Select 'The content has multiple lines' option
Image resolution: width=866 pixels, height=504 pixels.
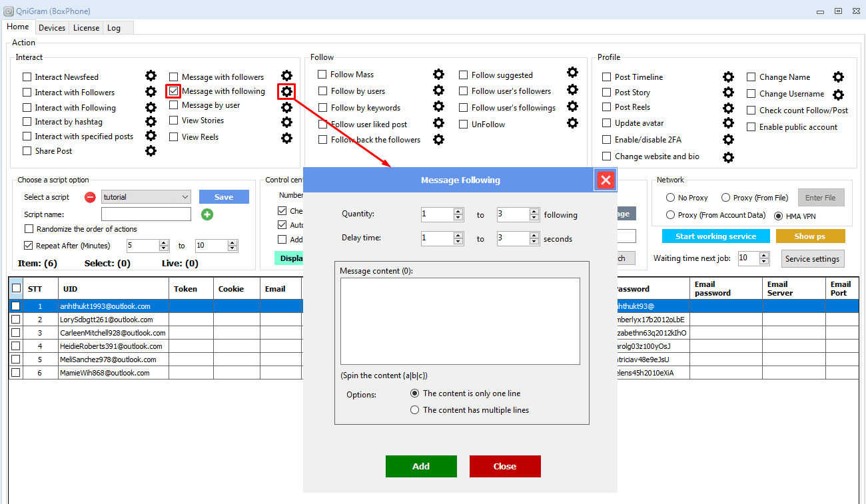[x=415, y=410]
